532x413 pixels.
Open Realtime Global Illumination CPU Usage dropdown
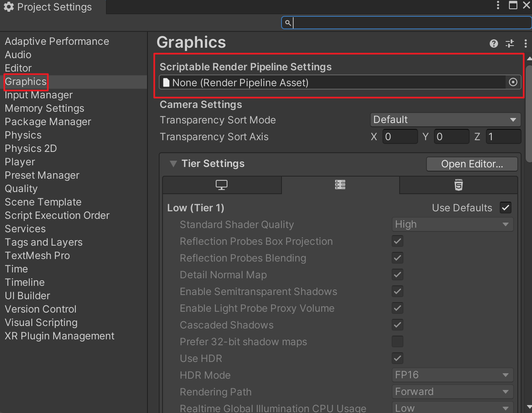click(x=452, y=408)
